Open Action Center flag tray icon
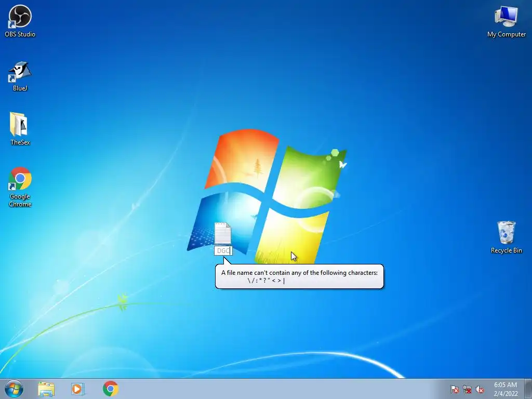This screenshot has width=532, height=399. click(x=454, y=389)
